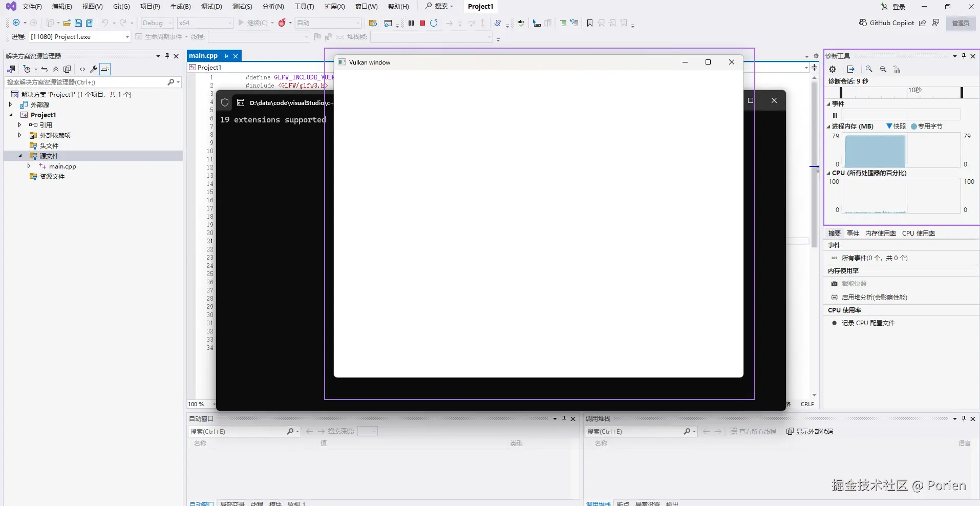This screenshot has height=506, width=980.
Task: Click 启用堆分析(会影响性能) link
Action: point(875,298)
